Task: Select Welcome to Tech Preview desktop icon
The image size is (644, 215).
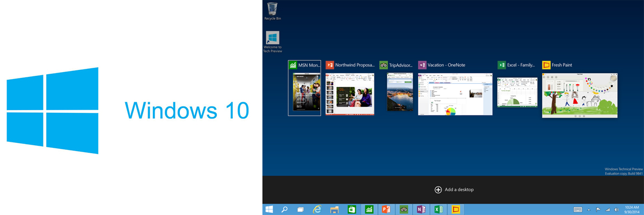Action: click(273, 42)
